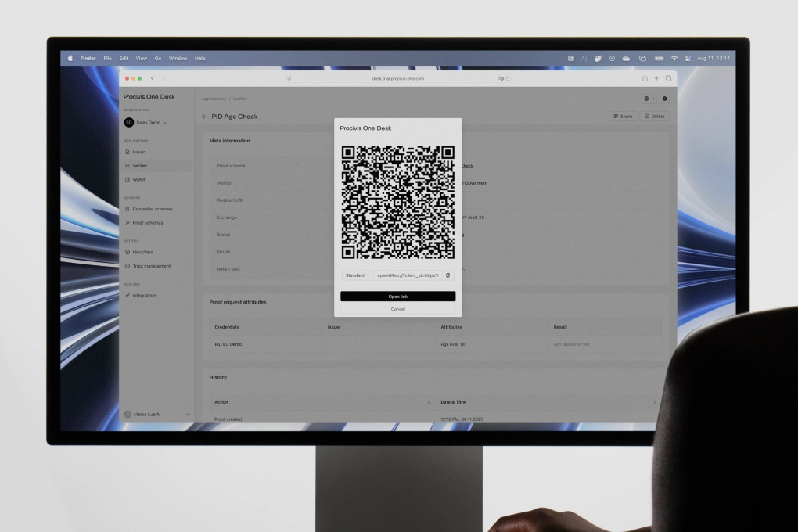Copy the openid4vp link with copy icon

click(448, 275)
